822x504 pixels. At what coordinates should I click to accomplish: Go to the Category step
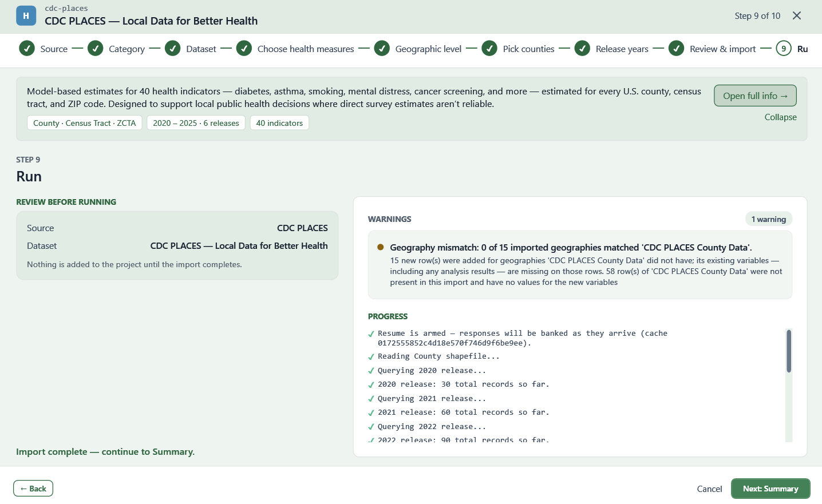pyautogui.click(x=127, y=49)
